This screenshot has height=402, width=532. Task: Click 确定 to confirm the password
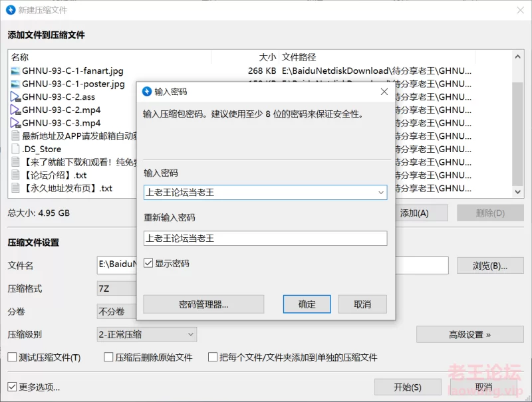coord(307,304)
